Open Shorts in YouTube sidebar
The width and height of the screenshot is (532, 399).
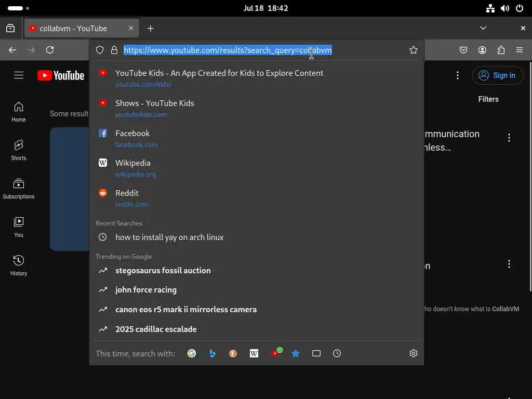click(19, 150)
